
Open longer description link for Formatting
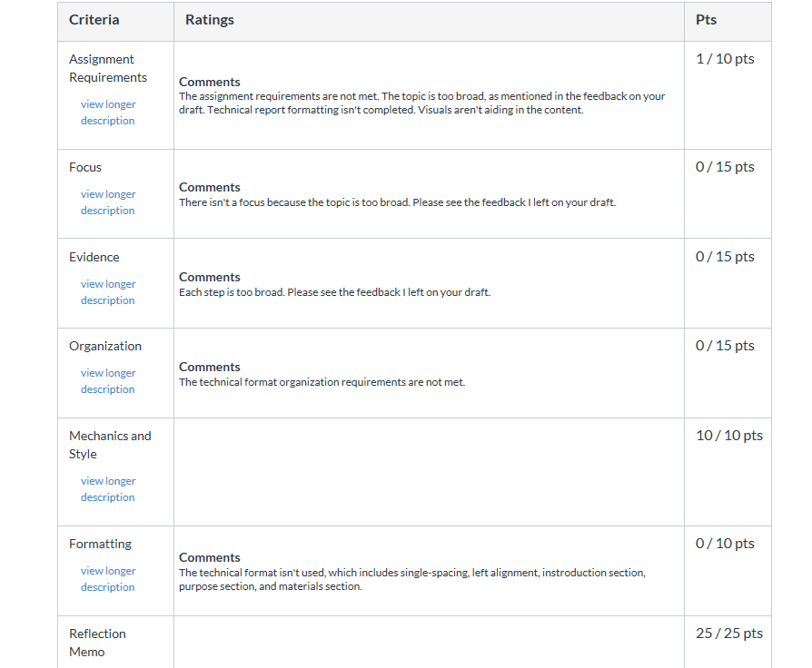[108, 579]
